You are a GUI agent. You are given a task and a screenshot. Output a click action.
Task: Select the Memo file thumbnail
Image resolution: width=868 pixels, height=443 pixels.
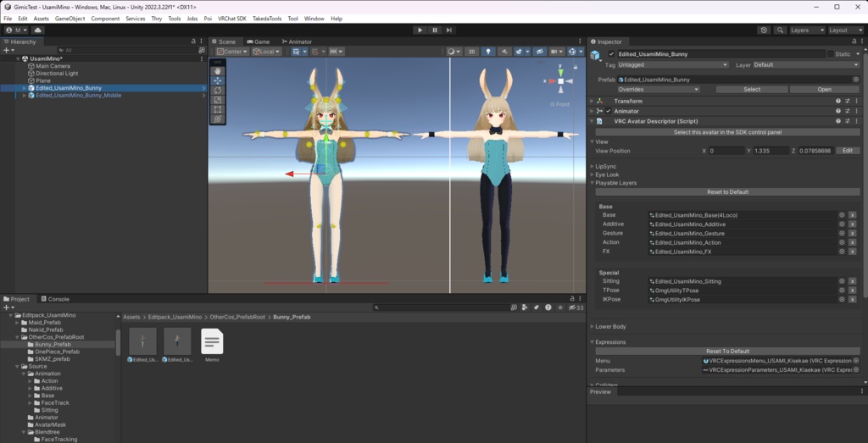pos(212,341)
